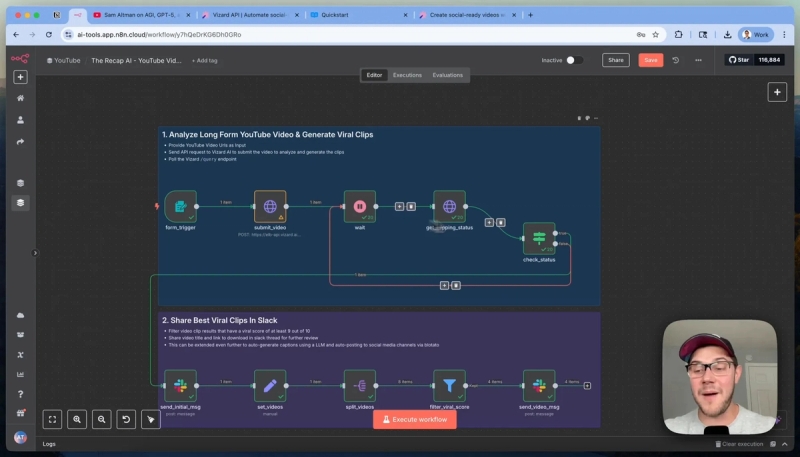Bookmark this page with star icon
This screenshot has height=457, width=800.
click(656, 35)
